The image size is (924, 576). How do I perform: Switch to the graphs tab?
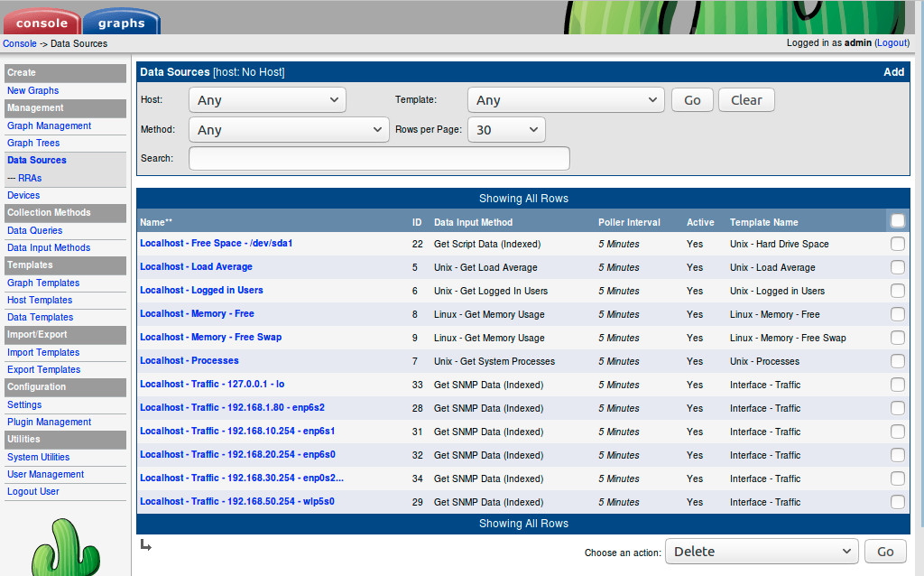pos(121,22)
